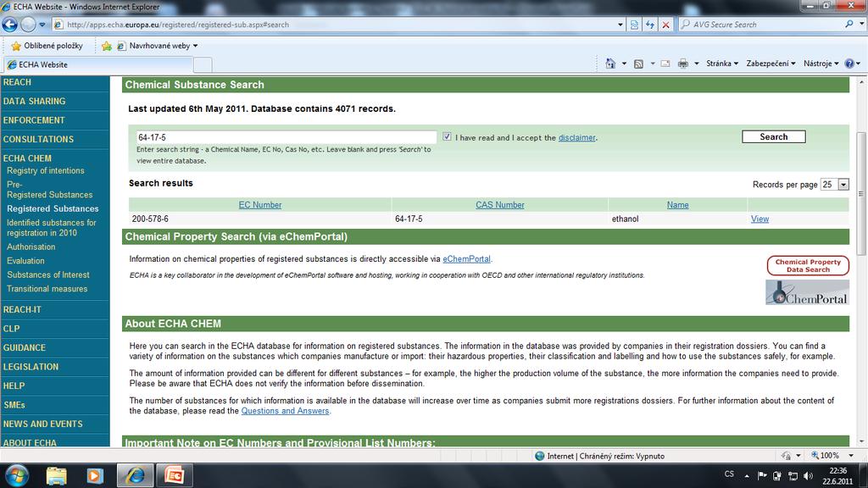Viewport: 868px width, 488px height.
Task: Open the ECHA CHEM sidebar section
Action: point(27,158)
